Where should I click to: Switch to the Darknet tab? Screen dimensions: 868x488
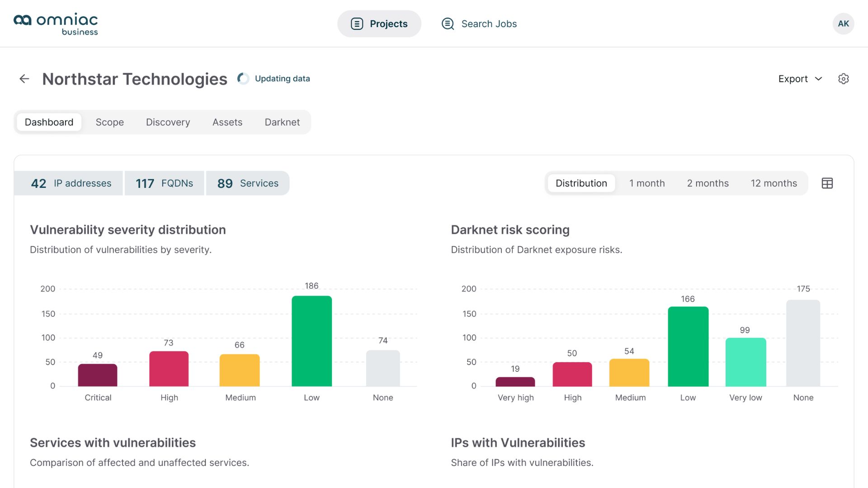[x=282, y=122]
